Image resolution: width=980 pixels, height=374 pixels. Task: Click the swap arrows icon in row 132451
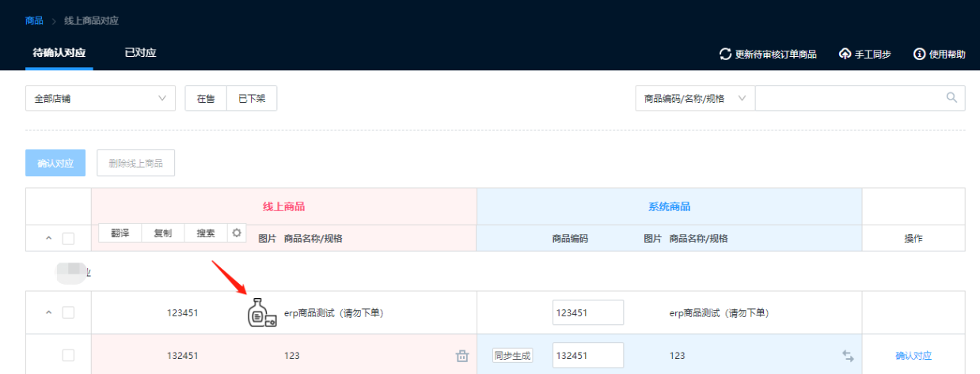(x=848, y=356)
